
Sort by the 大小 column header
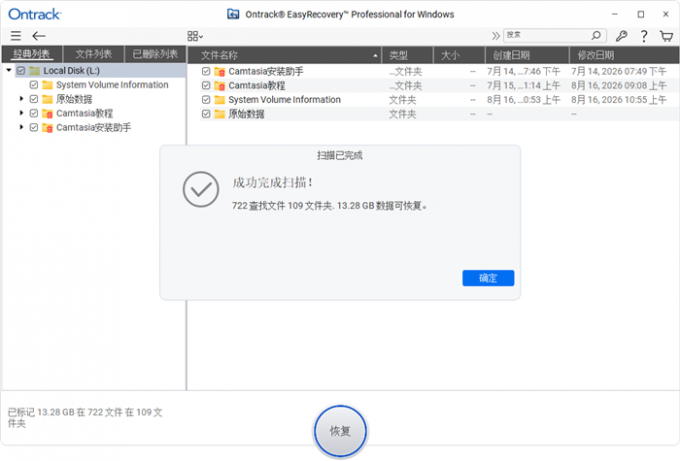459,55
